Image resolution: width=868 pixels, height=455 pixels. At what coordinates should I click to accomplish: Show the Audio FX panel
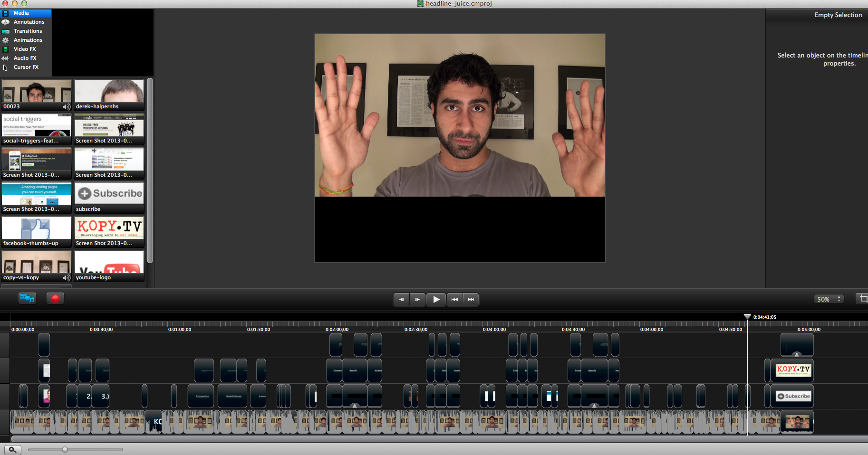coord(25,58)
